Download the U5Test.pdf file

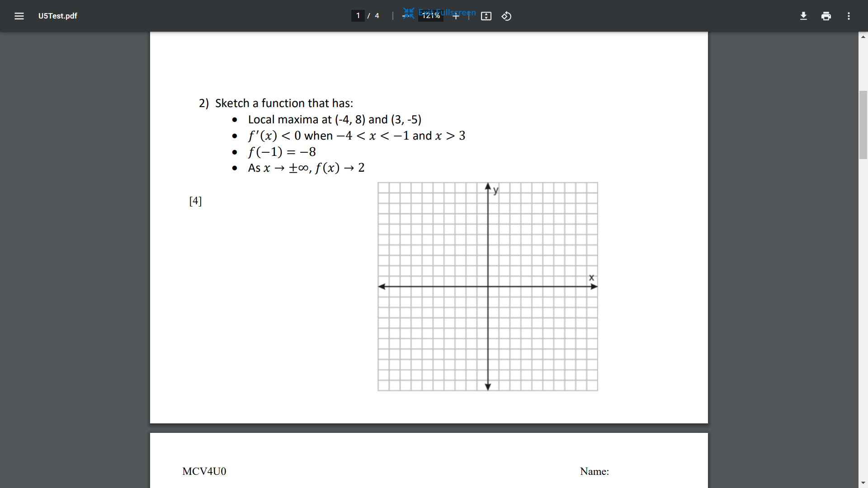click(x=804, y=16)
